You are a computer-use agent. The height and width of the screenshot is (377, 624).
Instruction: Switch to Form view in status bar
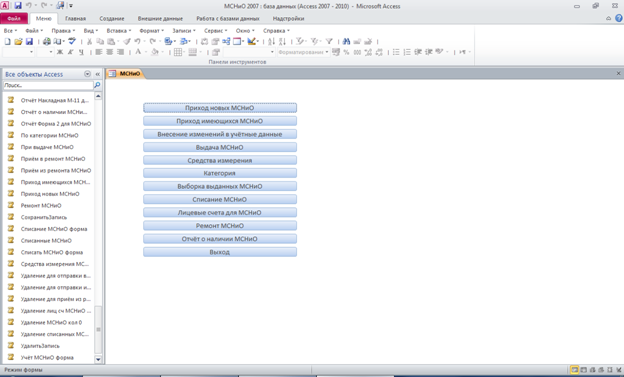(x=574, y=370)
